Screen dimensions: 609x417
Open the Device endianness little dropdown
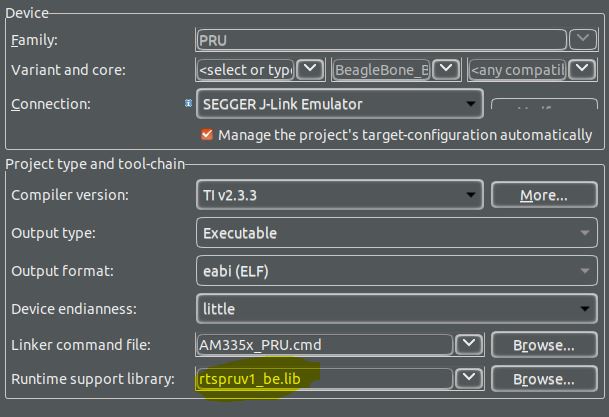(x=397, y=309)
